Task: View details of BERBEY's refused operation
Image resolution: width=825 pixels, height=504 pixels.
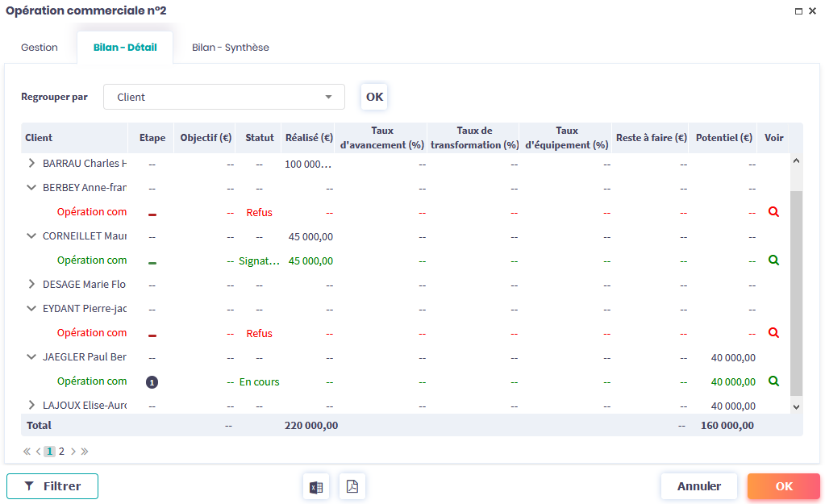Action: point(773,212)
